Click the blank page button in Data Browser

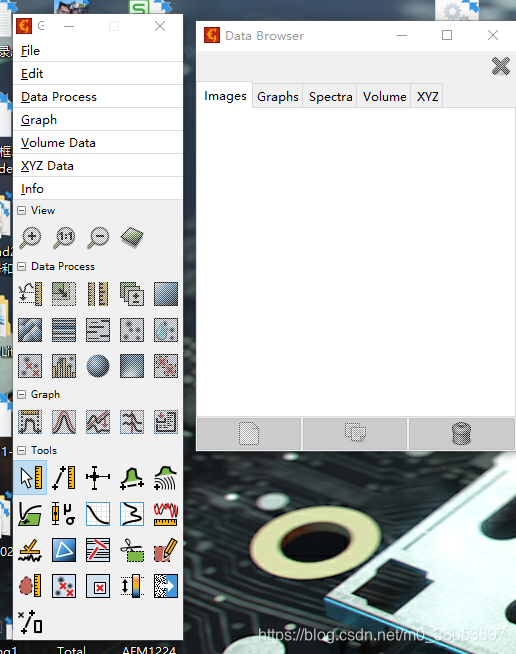point(249,434)
